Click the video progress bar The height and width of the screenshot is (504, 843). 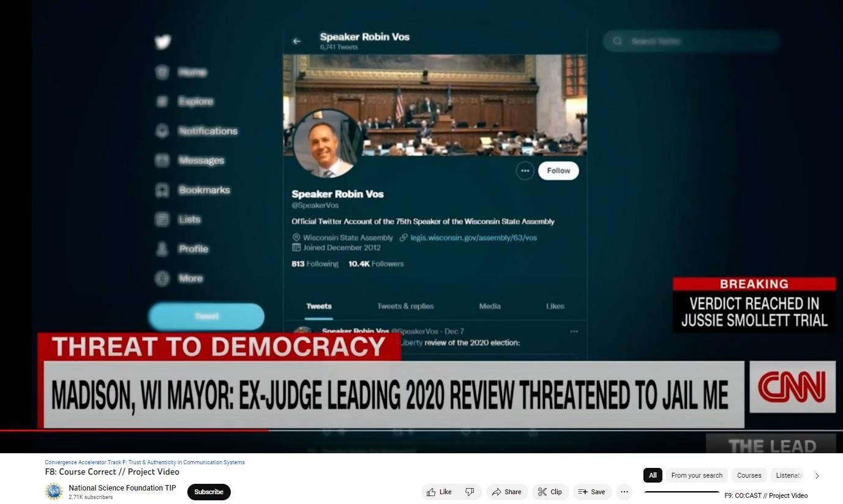coord(421,431)
